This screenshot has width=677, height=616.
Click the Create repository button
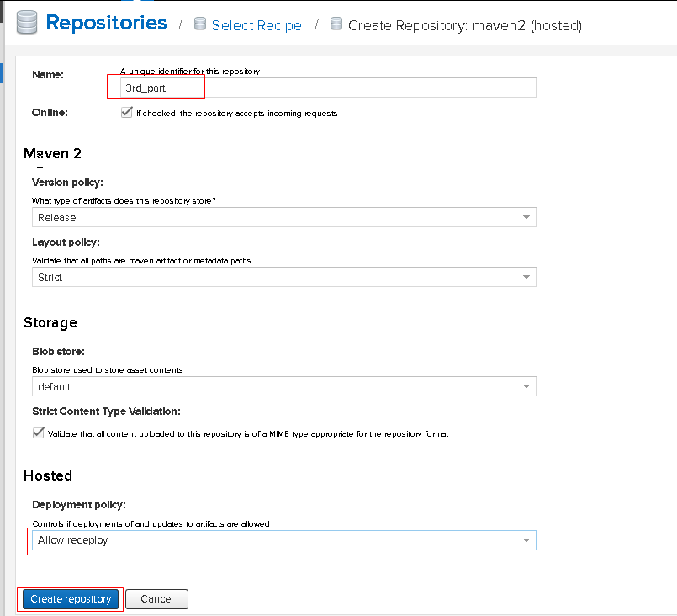(x=71, y=599)
